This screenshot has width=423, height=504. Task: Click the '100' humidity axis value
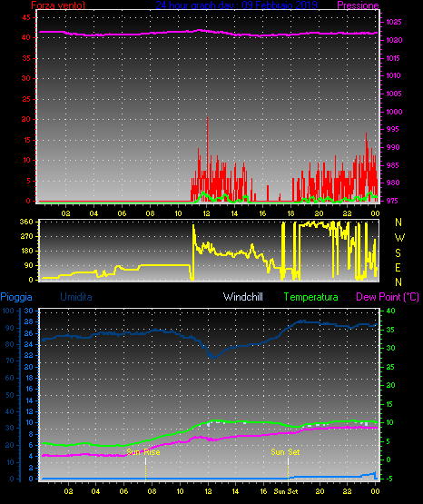8,311
